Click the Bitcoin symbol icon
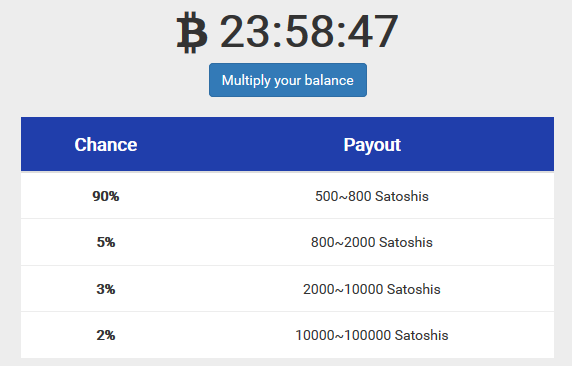The image size is (572, 366). [x=192, y=32]
